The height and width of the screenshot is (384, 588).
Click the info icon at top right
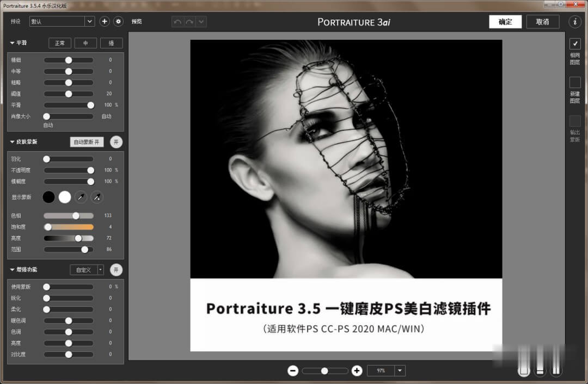pyautogui.click(x=574, y=22)
